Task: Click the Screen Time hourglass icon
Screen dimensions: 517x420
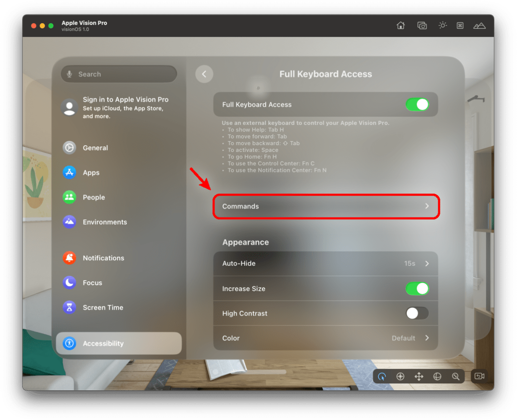Action: tap(69, 307)
